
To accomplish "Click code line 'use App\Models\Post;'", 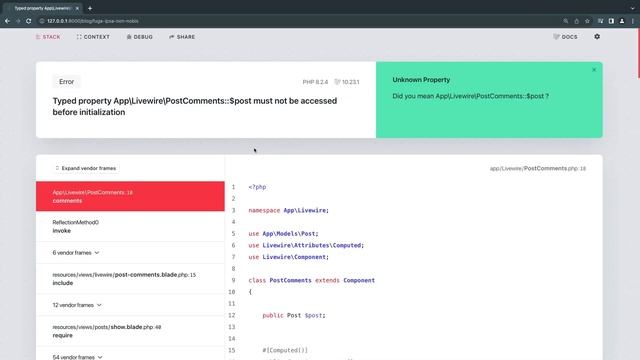I will pos(283,233).
